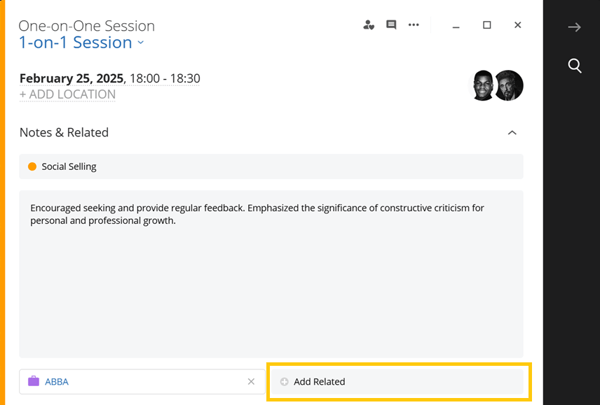Remove ABBA related item with X
Screen dimensions: 600x405
[251, 382]
